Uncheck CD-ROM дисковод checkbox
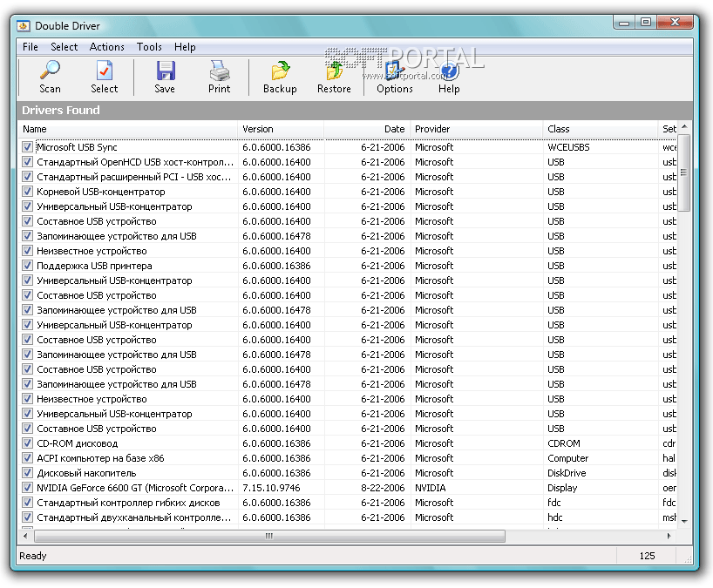 [27, 443]
